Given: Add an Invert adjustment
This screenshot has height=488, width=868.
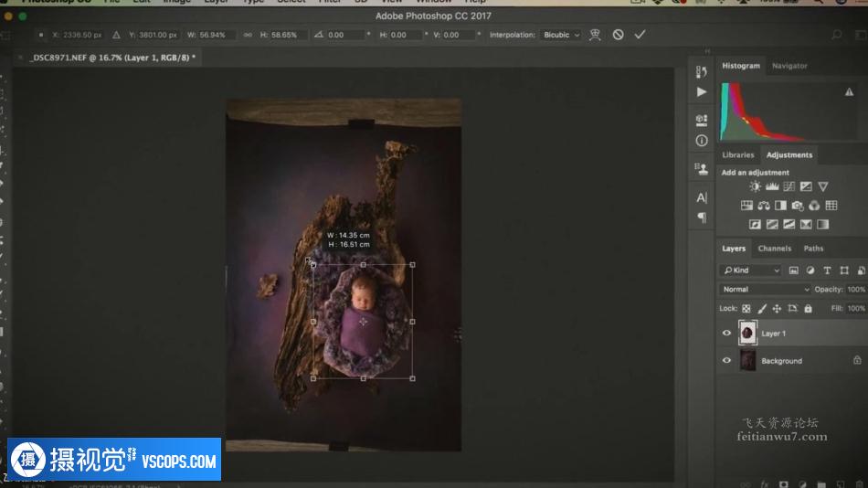Looking at the screenshot, I should 755,224.
